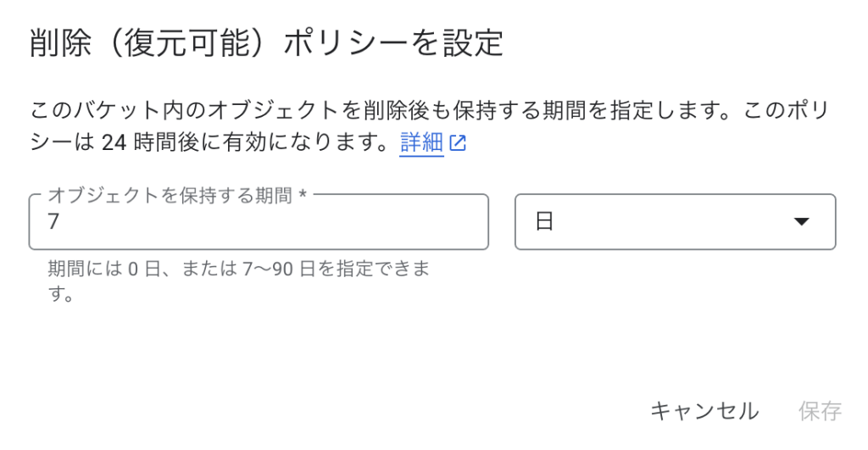Click the trailing す。 of helper text
Image resolution: width=868 pixels, height=450 pixels.
click(x=61, y=294)
